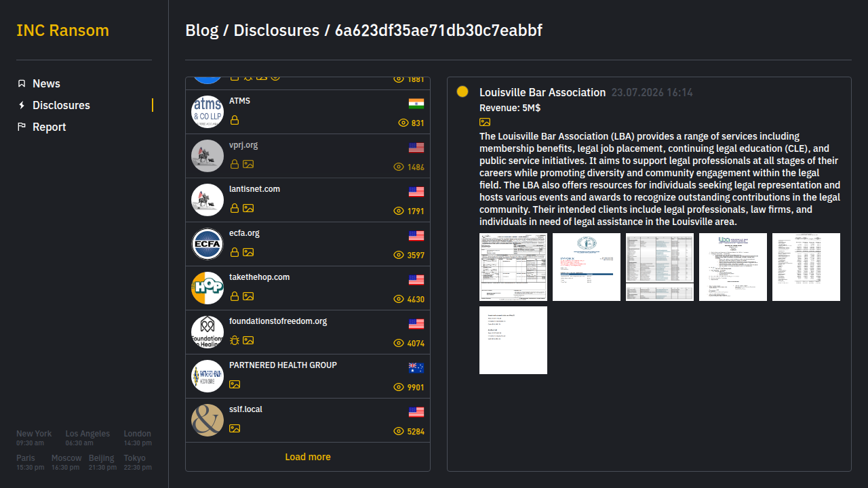Click the lock icon under takethehop.com
The image size is (868, 488).
[x=235, y=296]
